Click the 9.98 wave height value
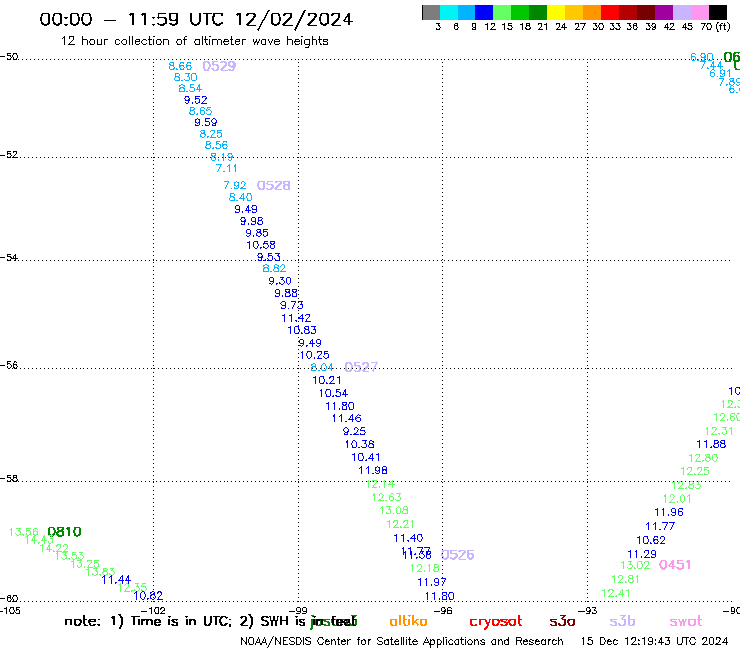This screenshot has height=650, width=740. (252, 221)
